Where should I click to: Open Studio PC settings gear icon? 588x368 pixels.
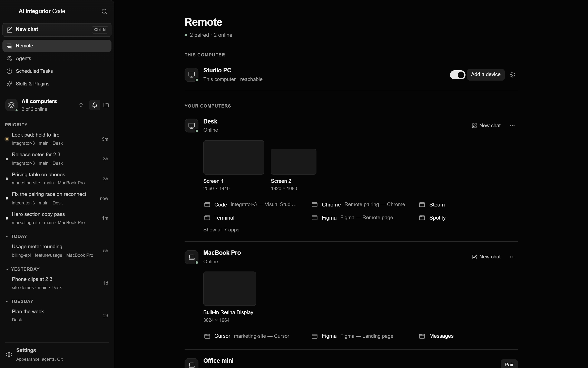(512, 74)
